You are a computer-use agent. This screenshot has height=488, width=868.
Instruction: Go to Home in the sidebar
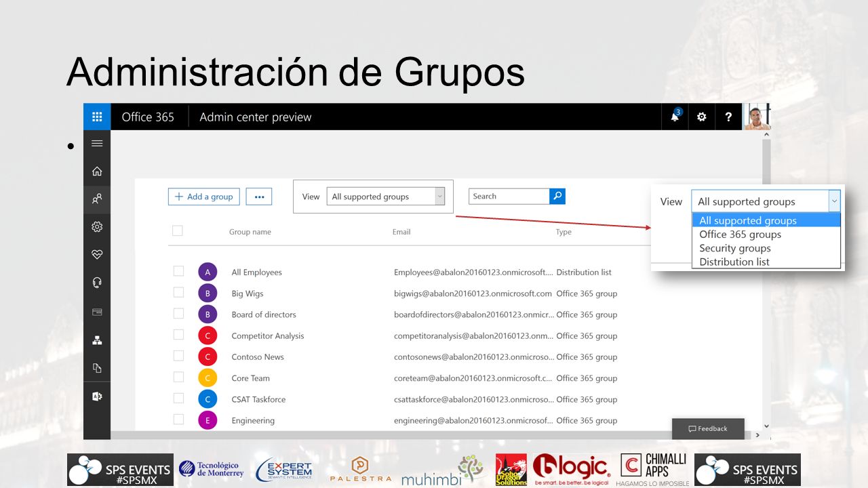(x=97, y=171)
